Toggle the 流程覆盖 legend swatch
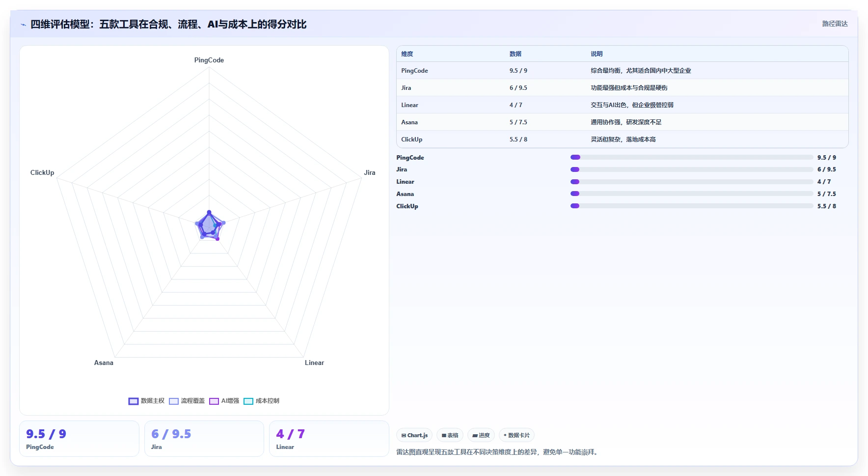 pyautogui.click(x=174, y=401)
